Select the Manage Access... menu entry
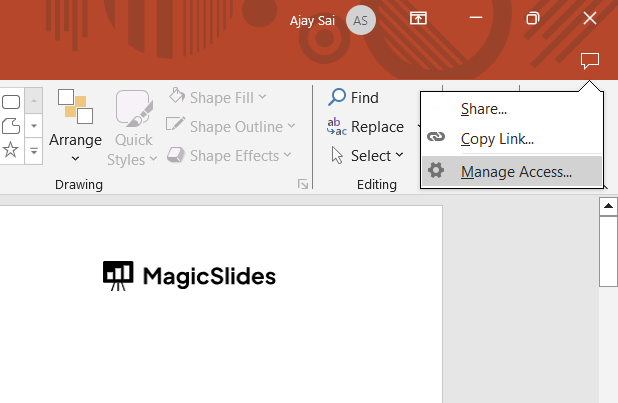This screenshot has height=403, width=618. [x=516, y=171]
